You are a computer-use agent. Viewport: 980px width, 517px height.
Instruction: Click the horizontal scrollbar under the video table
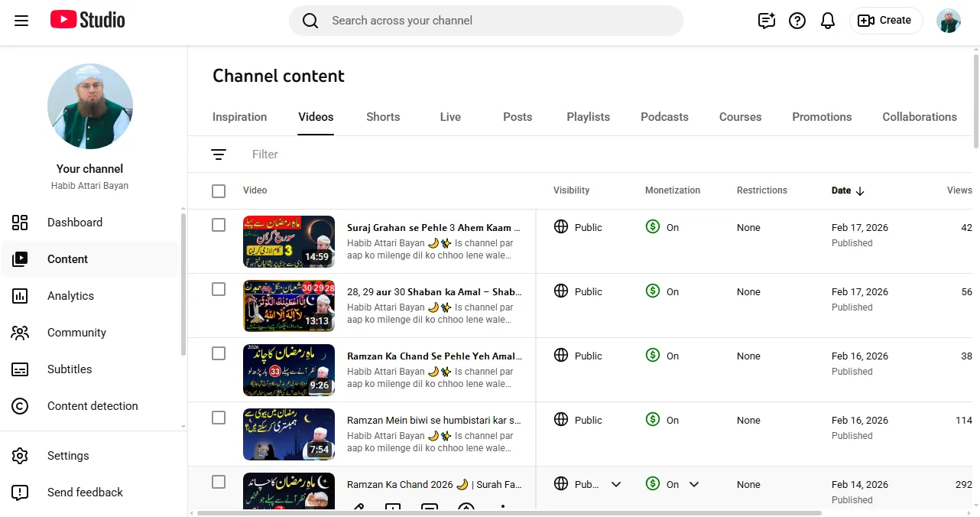point(509,513)
